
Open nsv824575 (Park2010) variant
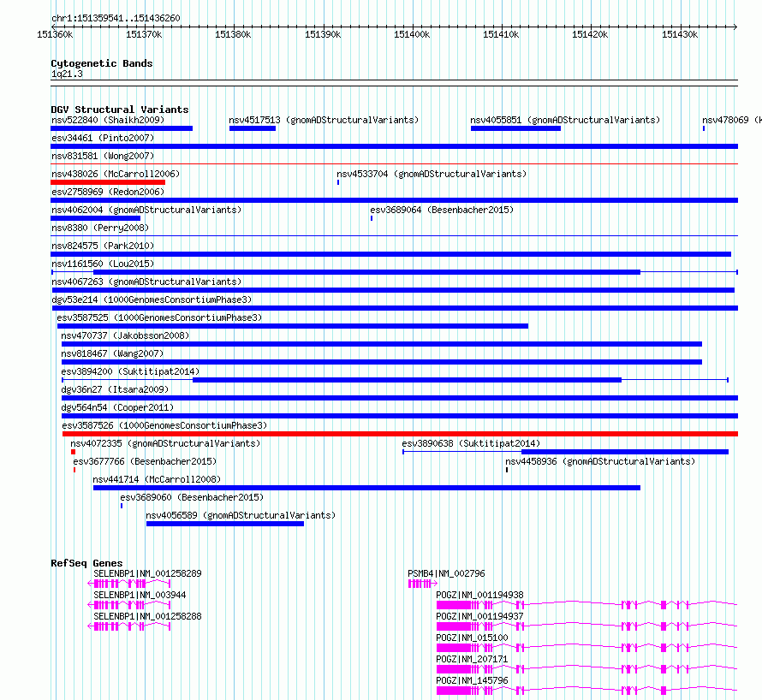point(103,246)
